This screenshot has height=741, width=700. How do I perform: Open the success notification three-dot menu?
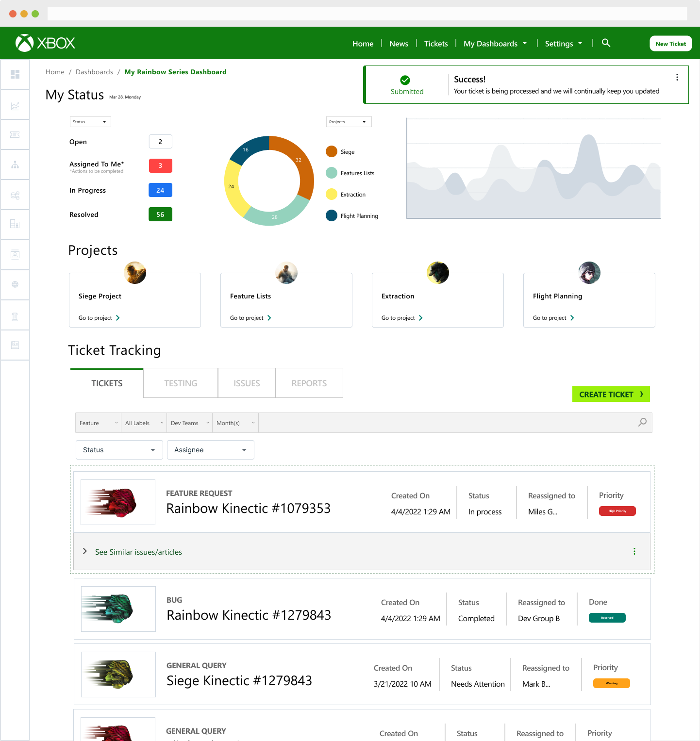click(677, 77)
